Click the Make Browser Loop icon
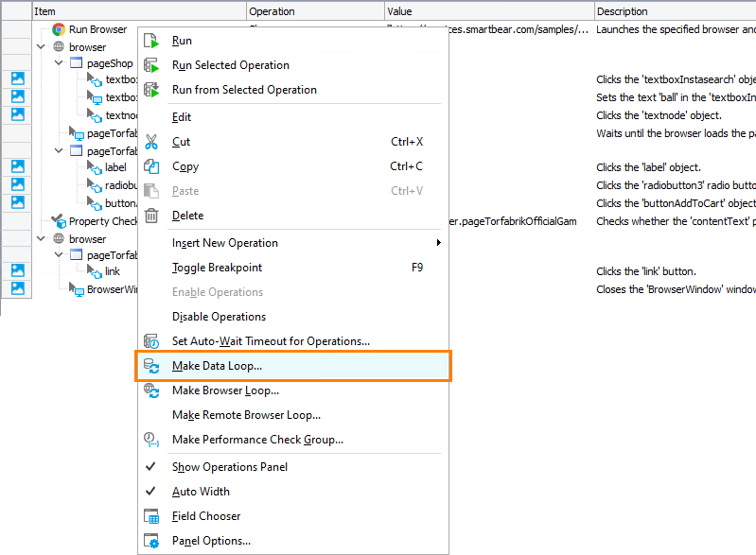This screenshot has width=756, height=555. [151, 390]
